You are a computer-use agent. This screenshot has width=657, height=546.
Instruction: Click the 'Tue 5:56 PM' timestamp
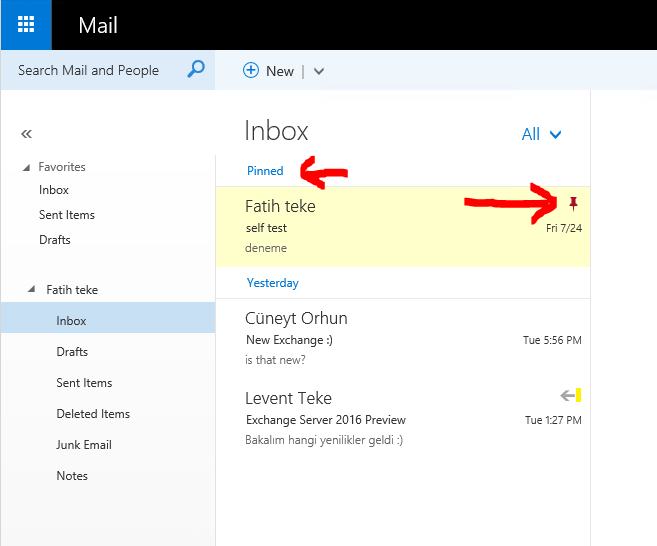point(552,340)
